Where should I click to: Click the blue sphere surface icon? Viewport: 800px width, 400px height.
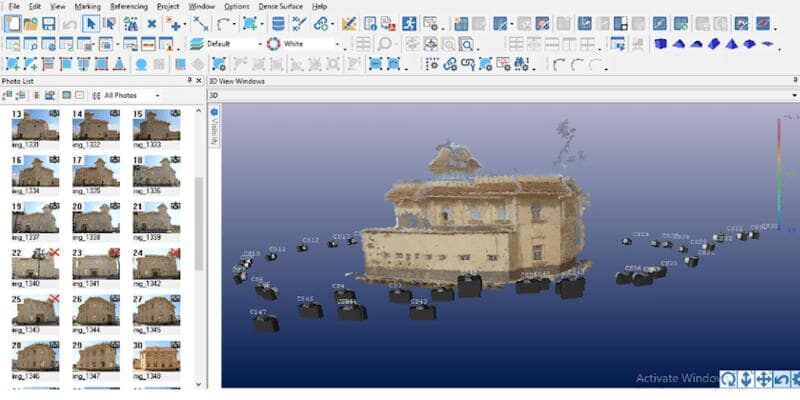click(141, 64)
